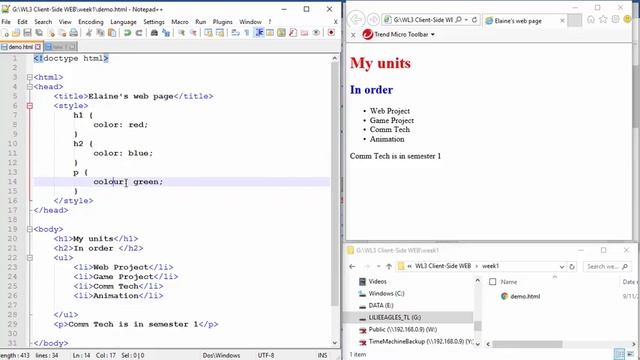
Task: Click the Favorites star icon in browser
Action: coord(603,19)
